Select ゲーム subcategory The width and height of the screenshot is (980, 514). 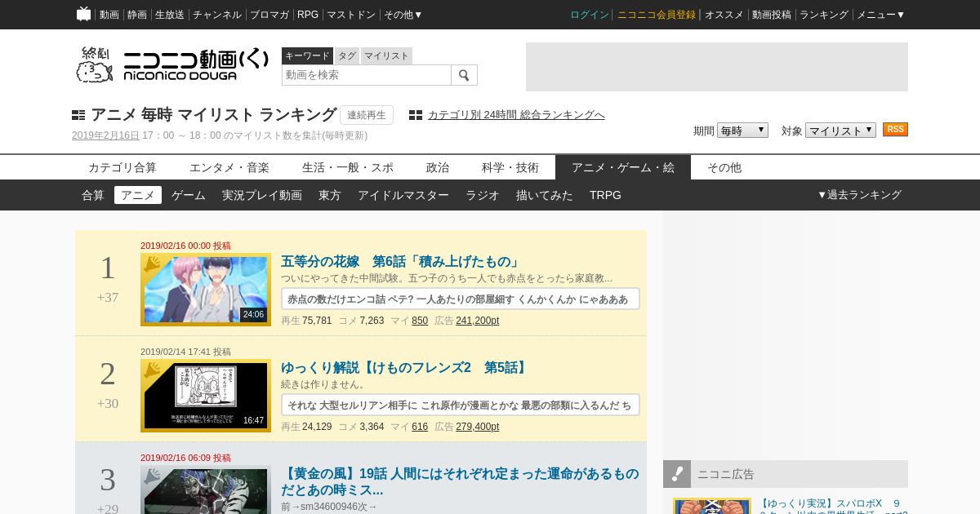(189, 195)
